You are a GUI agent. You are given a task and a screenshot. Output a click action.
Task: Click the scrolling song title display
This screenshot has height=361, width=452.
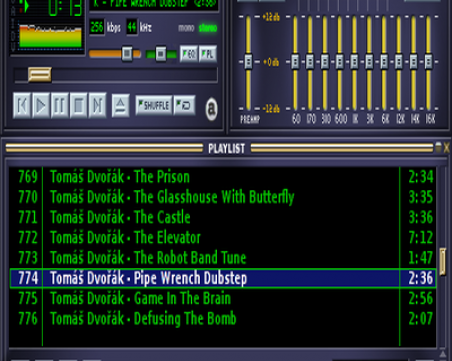pyautogui.click(x=154, y=5)
